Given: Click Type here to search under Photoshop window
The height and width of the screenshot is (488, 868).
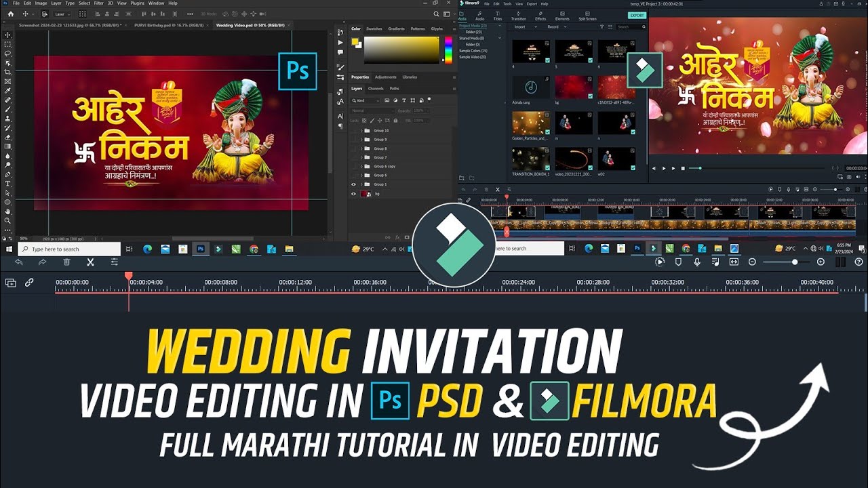Looking at the screenshot, I should (x=68, y=249).
